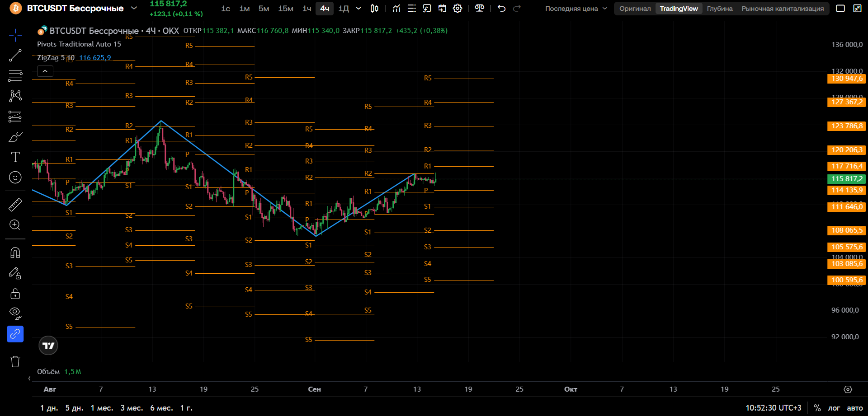
Task: Set chart range to 1 мес.
Action: point(102,408)
